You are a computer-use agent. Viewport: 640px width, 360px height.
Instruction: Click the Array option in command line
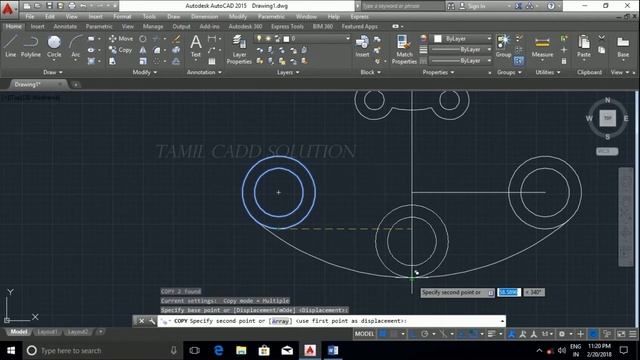pyautogui.click(x=280, y=321)
